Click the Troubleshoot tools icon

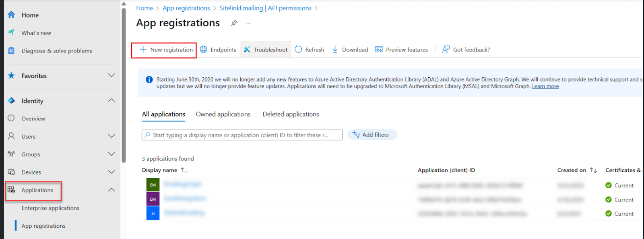[247, 49]
